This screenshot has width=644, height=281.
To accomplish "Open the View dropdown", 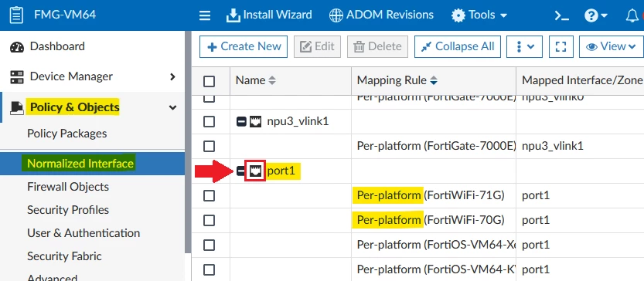I will tap(611, 47).
